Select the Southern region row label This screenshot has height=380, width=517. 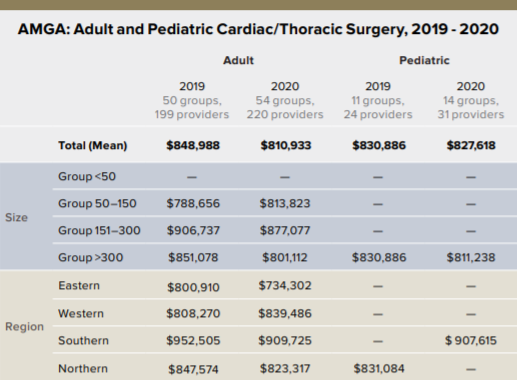tap(84, 340)
